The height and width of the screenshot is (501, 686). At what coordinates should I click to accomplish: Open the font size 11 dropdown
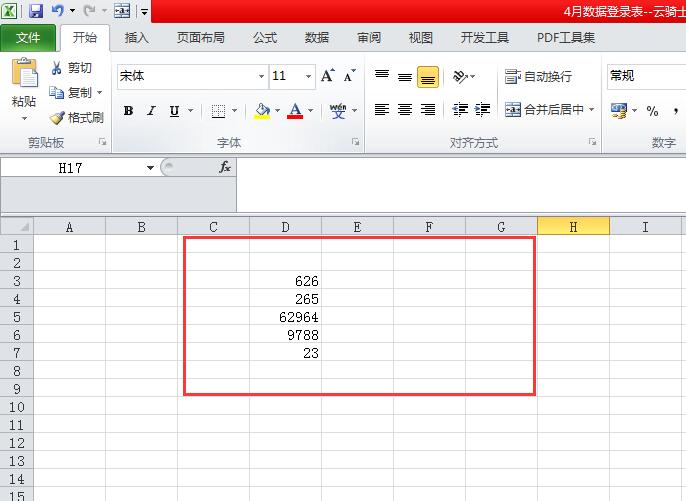point(308,76)
